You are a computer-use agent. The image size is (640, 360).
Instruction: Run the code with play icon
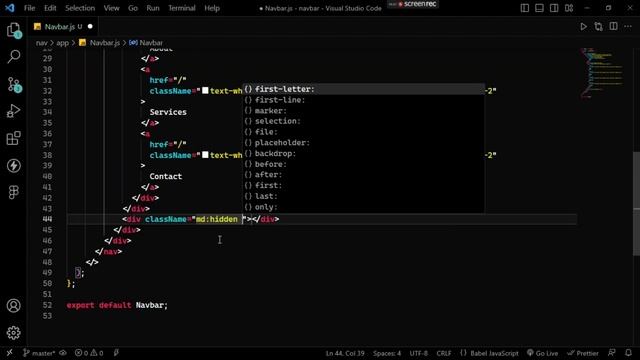[x=583, y=27]
